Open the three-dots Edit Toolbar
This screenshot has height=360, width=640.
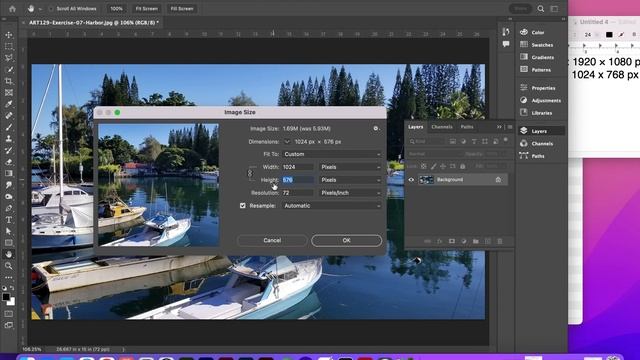pyautogui.click(x=9, y=278)
